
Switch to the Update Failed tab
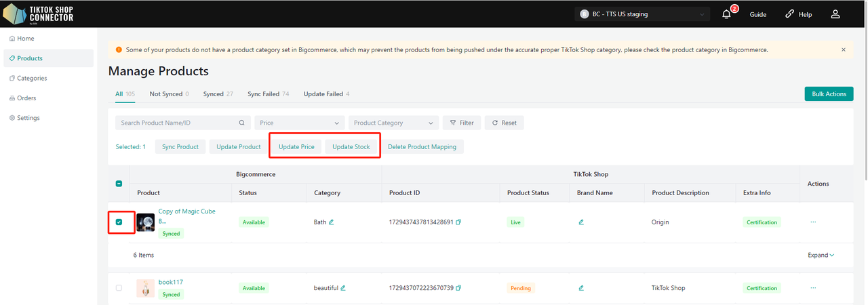327,94
